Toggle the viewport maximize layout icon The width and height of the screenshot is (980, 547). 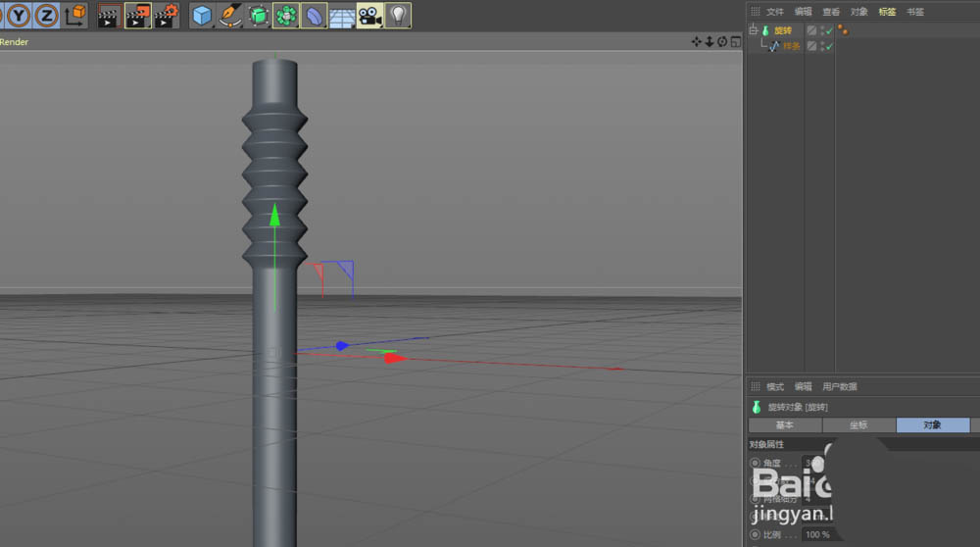point(735,41)
